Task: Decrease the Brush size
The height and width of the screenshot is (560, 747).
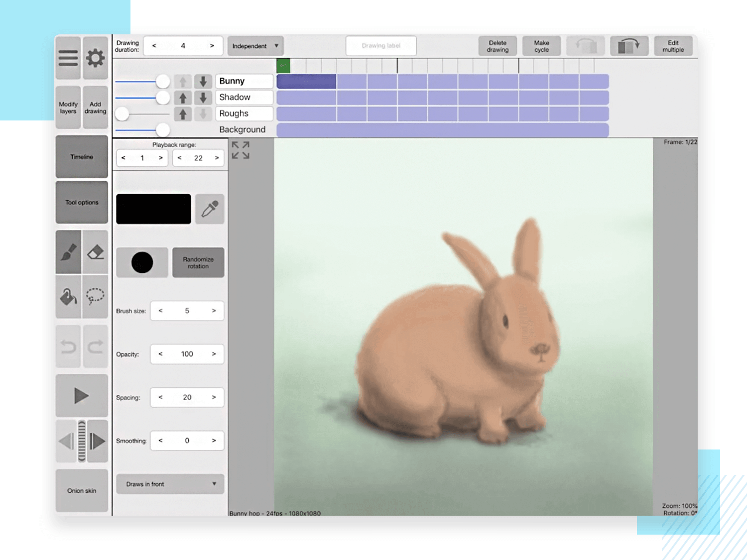Action: tap(160, 311)
